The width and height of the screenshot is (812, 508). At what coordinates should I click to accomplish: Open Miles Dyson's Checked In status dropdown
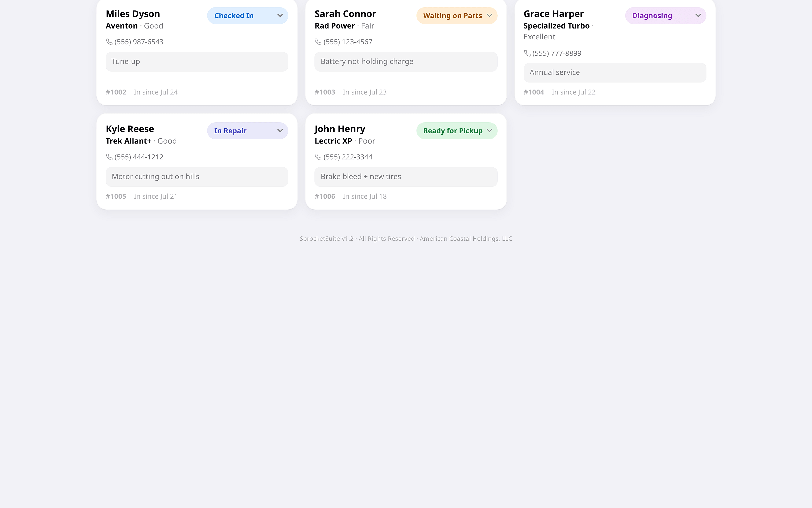click(247, 16)
